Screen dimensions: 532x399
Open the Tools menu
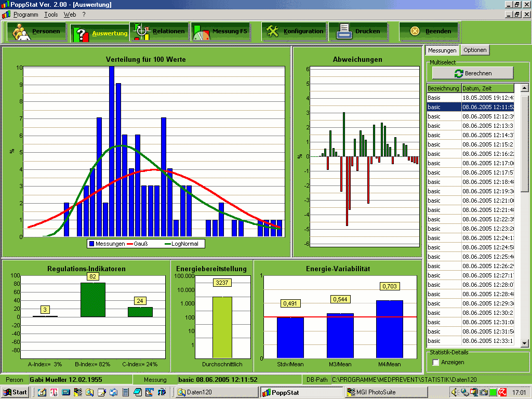click(x=51, y=15)
